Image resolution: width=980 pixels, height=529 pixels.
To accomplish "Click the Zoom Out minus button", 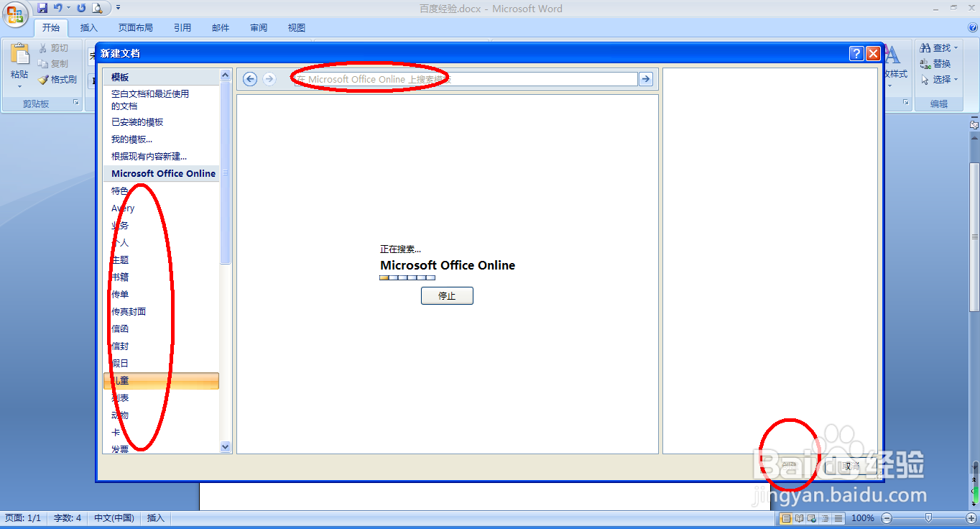I will (887, 518).
